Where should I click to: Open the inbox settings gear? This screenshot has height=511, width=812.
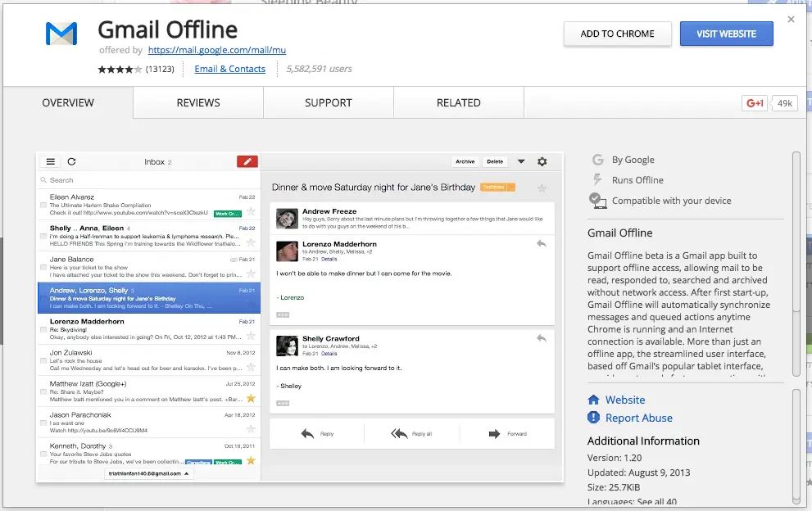coord(542,161)
